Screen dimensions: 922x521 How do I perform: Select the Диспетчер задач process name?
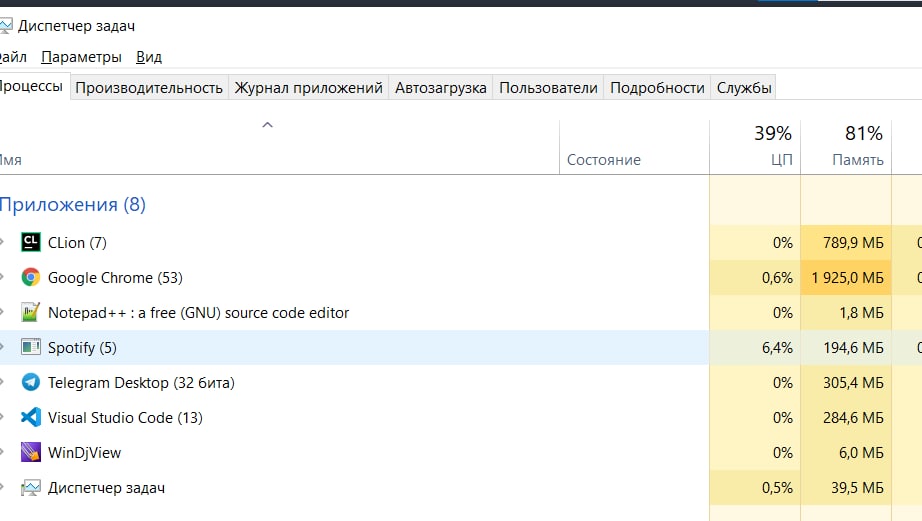pos(106,487)
